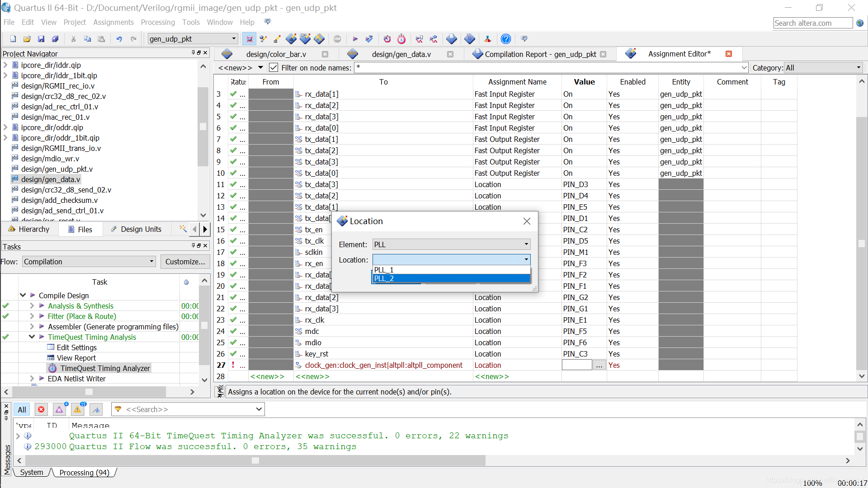Click the Redo toolbar icon
The height and width of the screenshot is (488, 868).
point(133,39)
